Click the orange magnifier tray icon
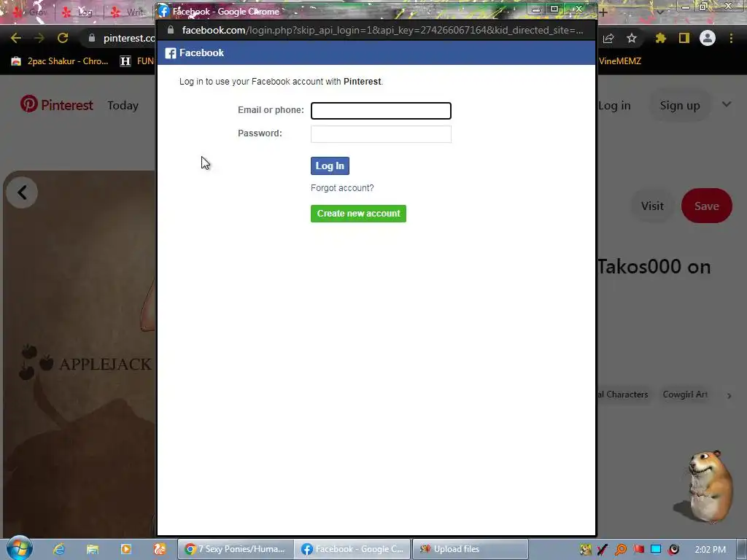The width and height of the screenshot is (747, 560). coord(620,550)
